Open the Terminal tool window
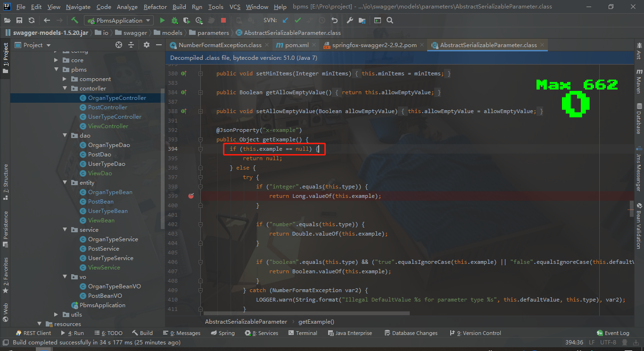The image size is (644, 351). pyautogui.click(x=302, y=333)
